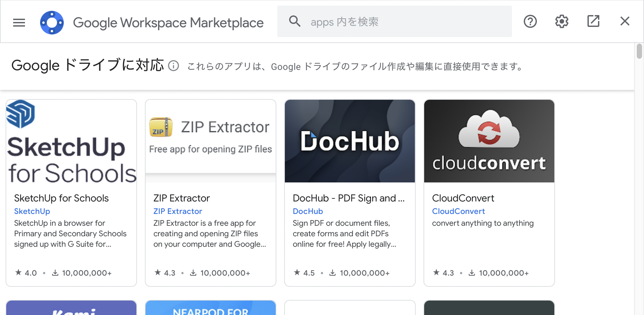Open the CloudConvert developer link
The height and width of the screenshot is (315, 644).
coord(458,211)
